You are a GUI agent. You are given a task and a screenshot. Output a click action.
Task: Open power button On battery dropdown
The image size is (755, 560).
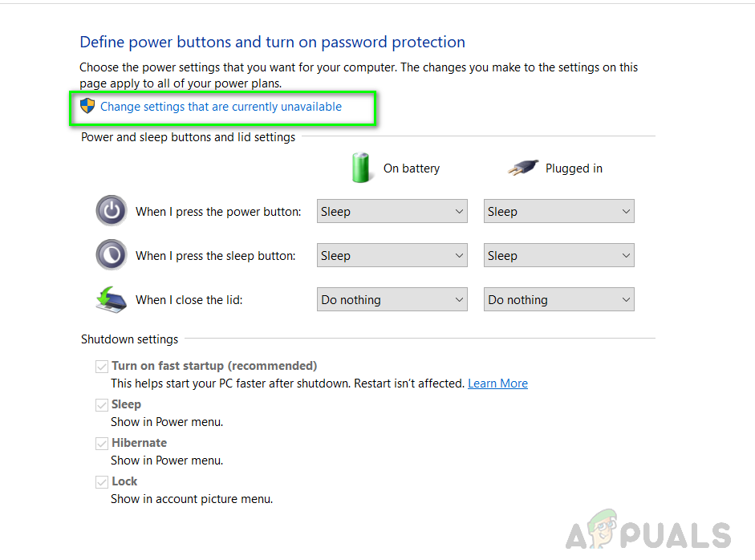(x=392, y=212)
